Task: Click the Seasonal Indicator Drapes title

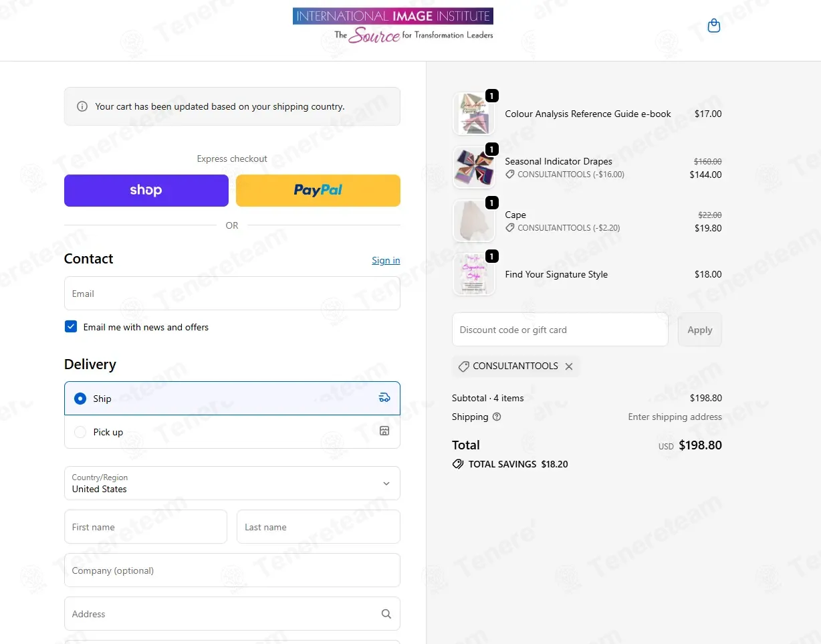Action: tap(558, 161)
